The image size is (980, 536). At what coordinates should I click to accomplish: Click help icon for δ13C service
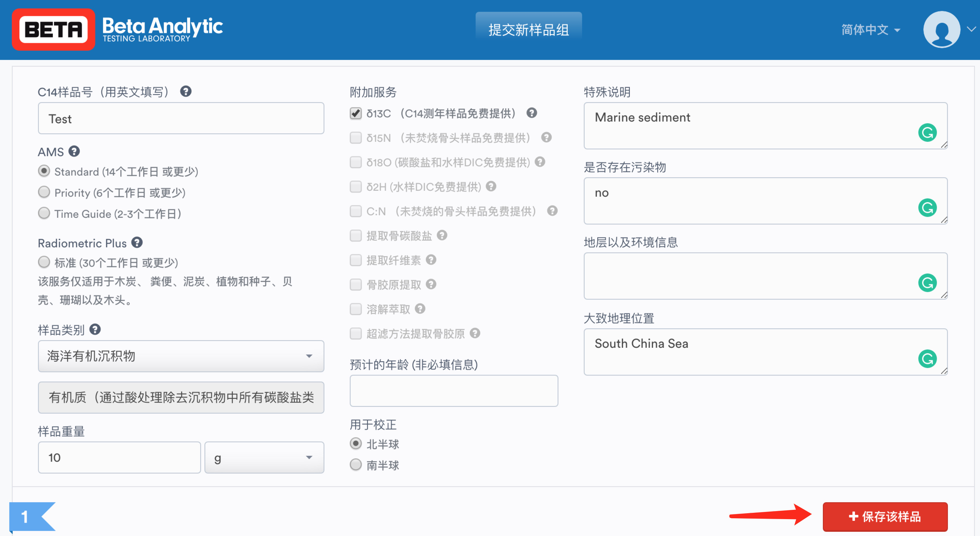532,113
